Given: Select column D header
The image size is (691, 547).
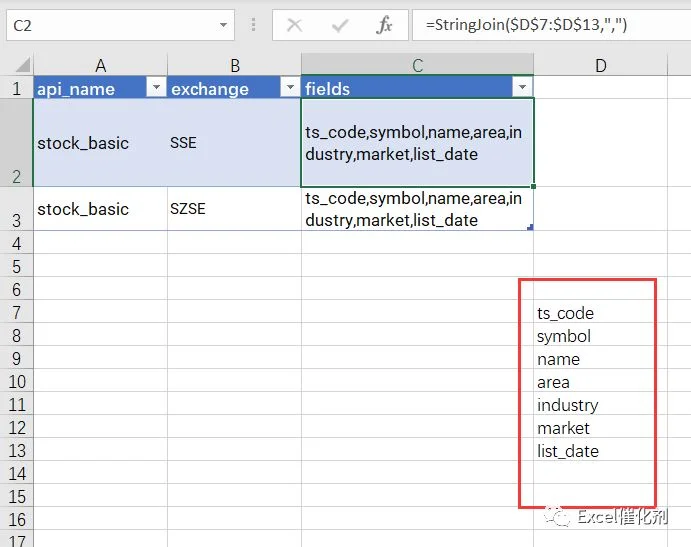Looking at the screenshot, I should coord(600,65).
